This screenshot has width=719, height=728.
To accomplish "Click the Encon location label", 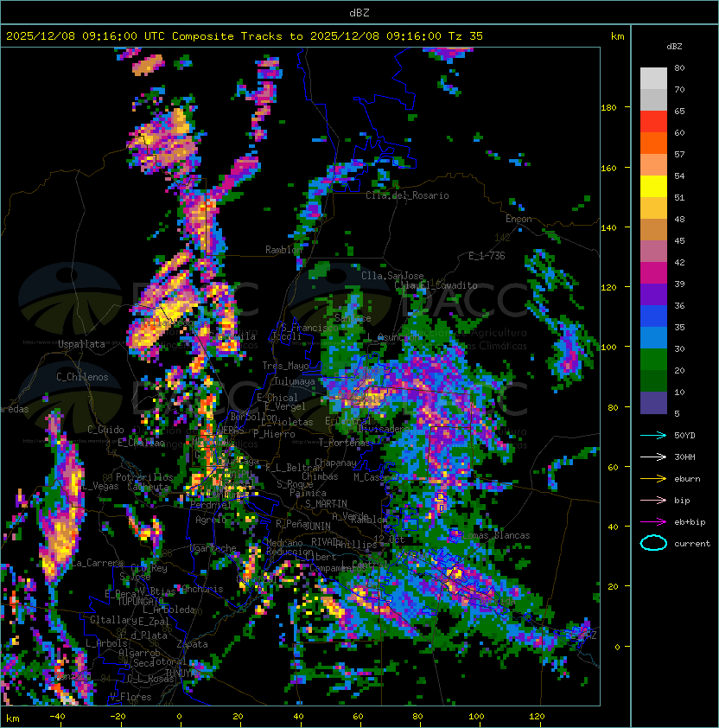I will click(519, 219).
